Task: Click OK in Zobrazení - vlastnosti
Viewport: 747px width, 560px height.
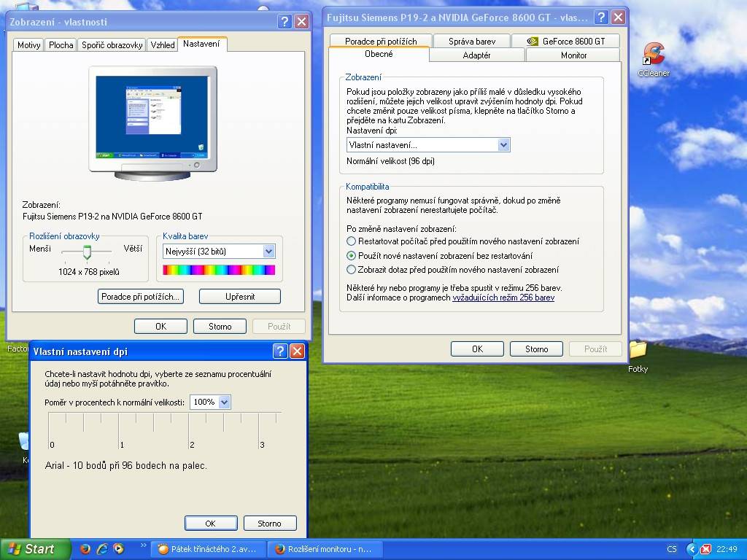Action: [x=160, y=326]
